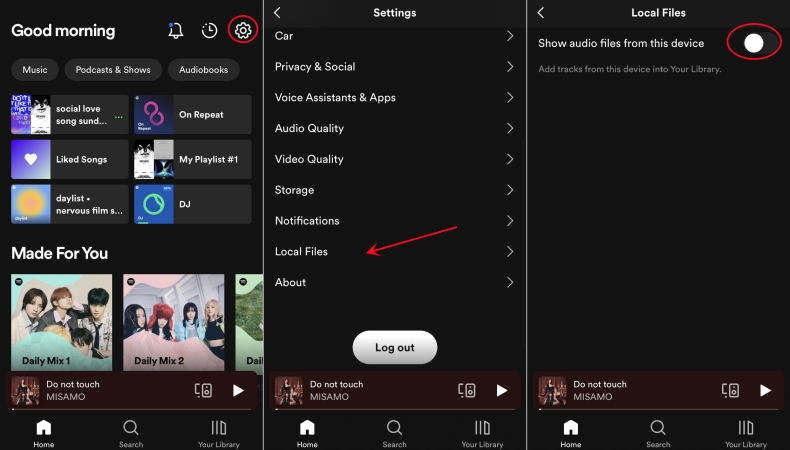Go back from the Local Files screen
This screenshot has width=790, height=450.
(541, 13)
